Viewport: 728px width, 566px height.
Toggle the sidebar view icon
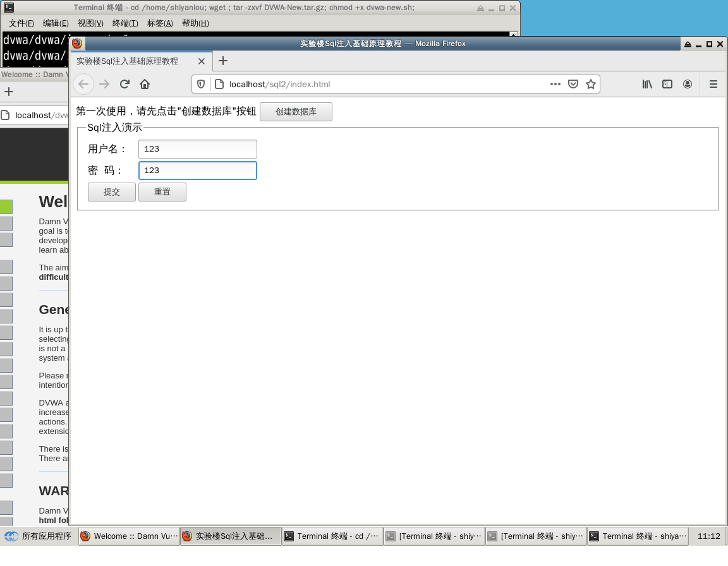[667, 84]
